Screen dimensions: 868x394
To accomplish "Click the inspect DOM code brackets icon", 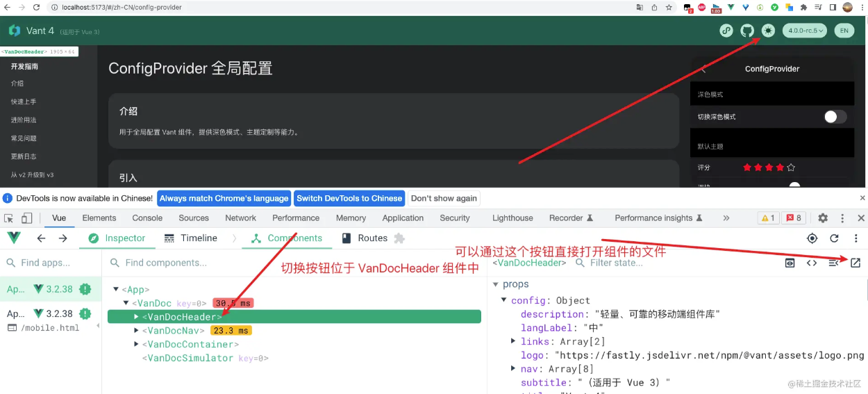I will tap(811, 263).
